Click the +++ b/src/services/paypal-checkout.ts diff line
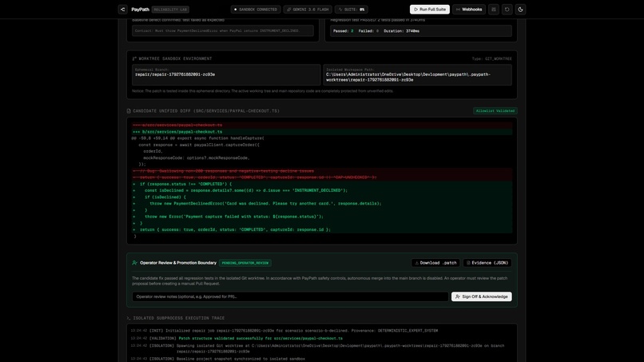This screenshot has height=362, width=644. point(322,132)
